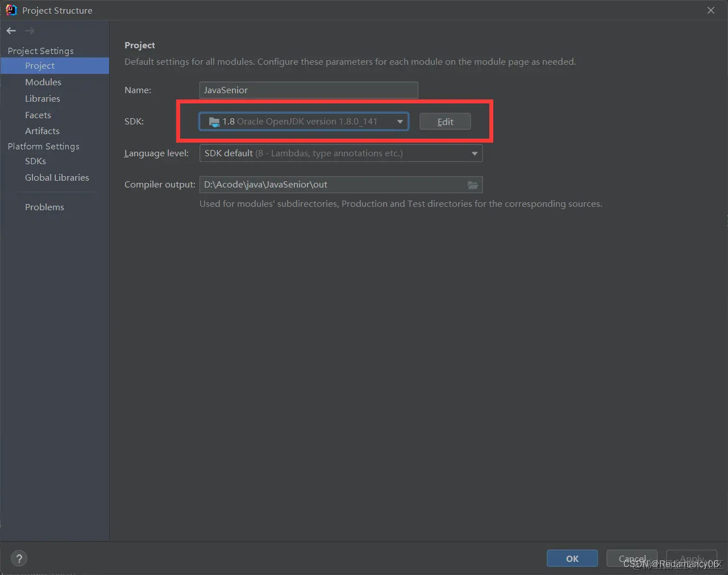The width and height of the screenshot is (728, 575).
Task: View Global Libraries settings
Action: point(57,178)
